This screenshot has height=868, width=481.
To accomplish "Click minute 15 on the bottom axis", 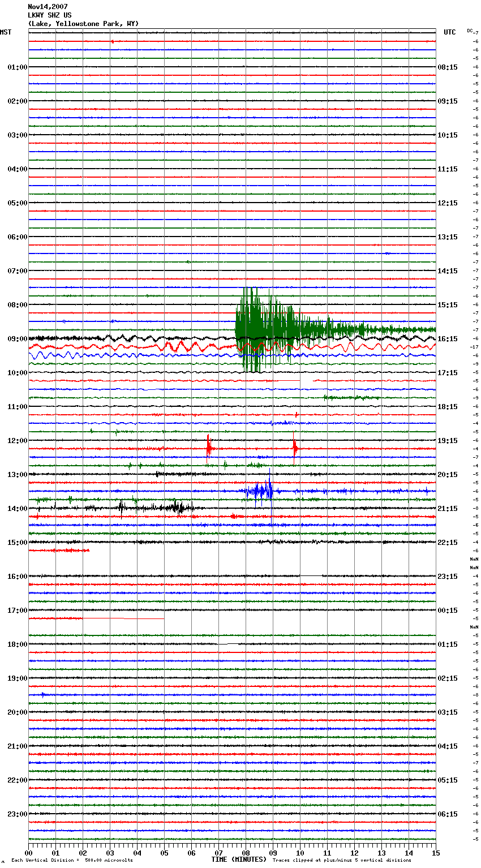I will (436, 853).
